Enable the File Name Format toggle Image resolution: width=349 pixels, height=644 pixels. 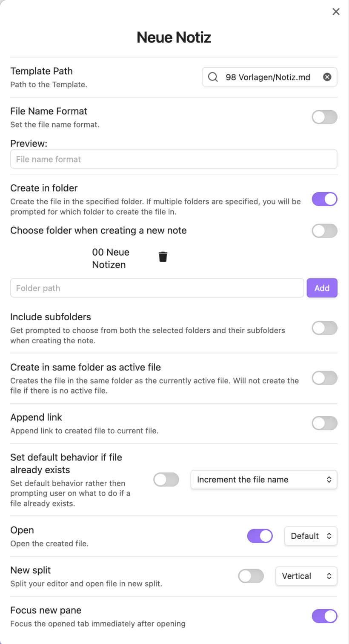pos(324,117)
